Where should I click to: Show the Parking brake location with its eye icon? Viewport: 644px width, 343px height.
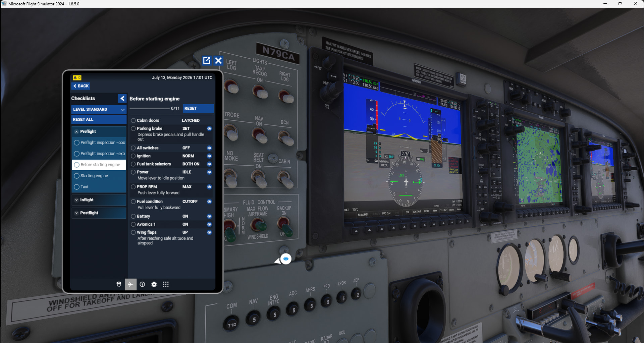[209, 128]
